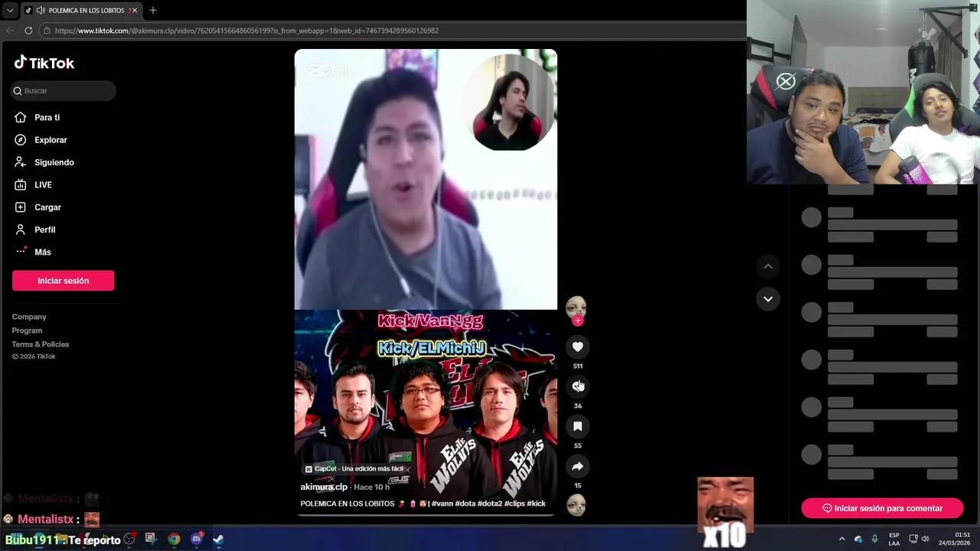Open the sound disc at the bottom right of the video
Image resolution: width=980 pixels, height=551 pixels.
coord(576,505)
